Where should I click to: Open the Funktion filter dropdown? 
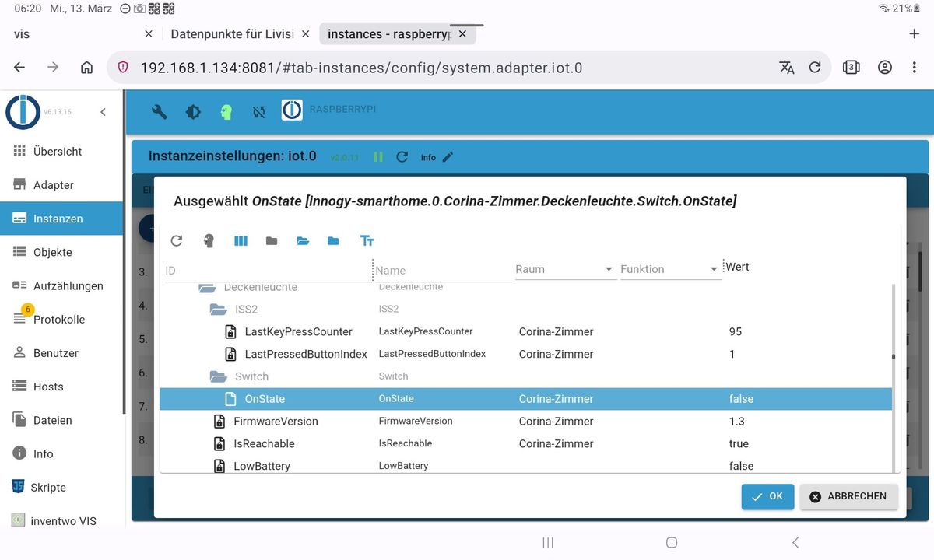point(670,269)
